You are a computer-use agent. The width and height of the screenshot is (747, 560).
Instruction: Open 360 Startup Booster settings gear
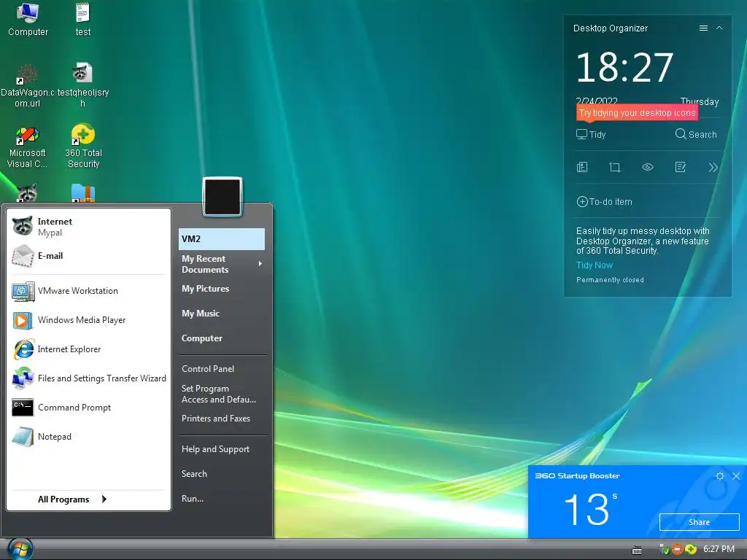point(720,476)
